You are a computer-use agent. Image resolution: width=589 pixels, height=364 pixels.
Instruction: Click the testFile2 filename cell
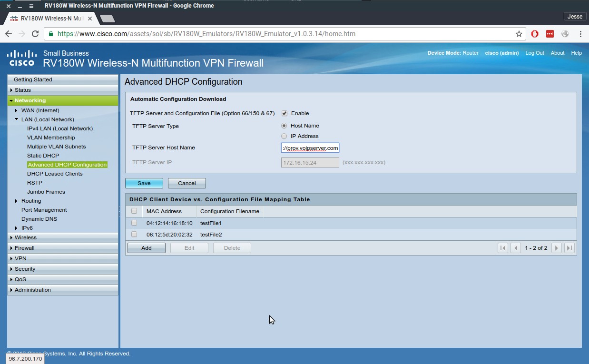[x=211, y=235]
